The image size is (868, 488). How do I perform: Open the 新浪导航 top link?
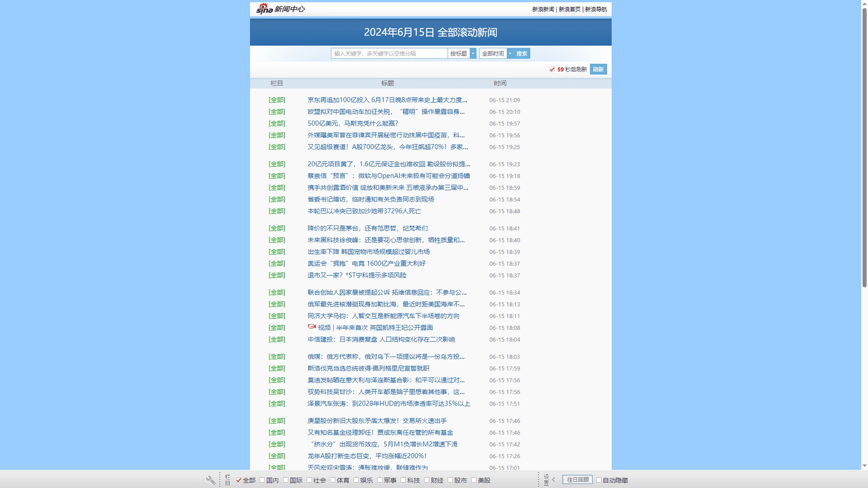point(596,10)
